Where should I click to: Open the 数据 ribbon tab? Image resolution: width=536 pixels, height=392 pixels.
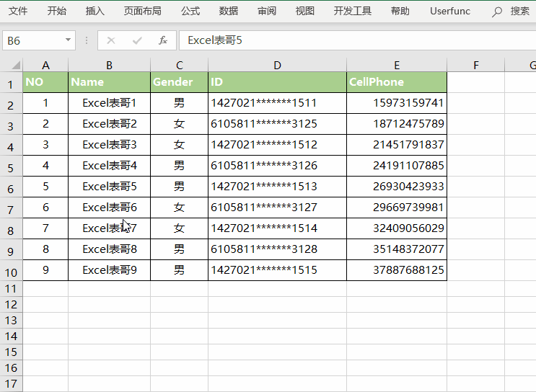click(229, 12)
